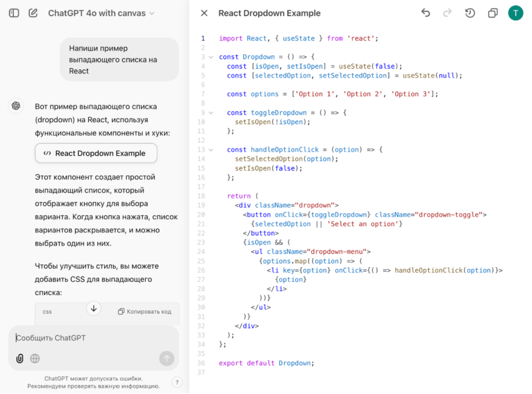Screen dimensions: 532x394
Task: Click the paragraph starting Чтобы улучшить стиль
Action: pyautogui.click(x=97, y=279)
